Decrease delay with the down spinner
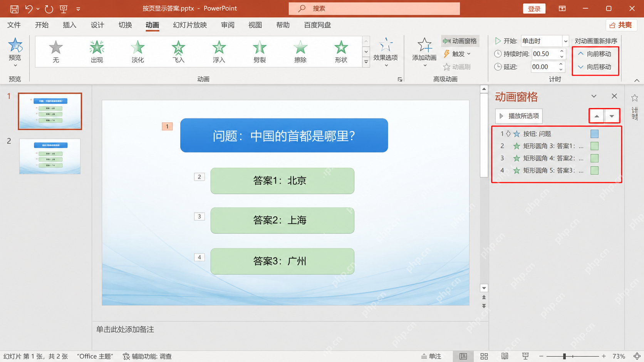 click(x=561, y=70)
